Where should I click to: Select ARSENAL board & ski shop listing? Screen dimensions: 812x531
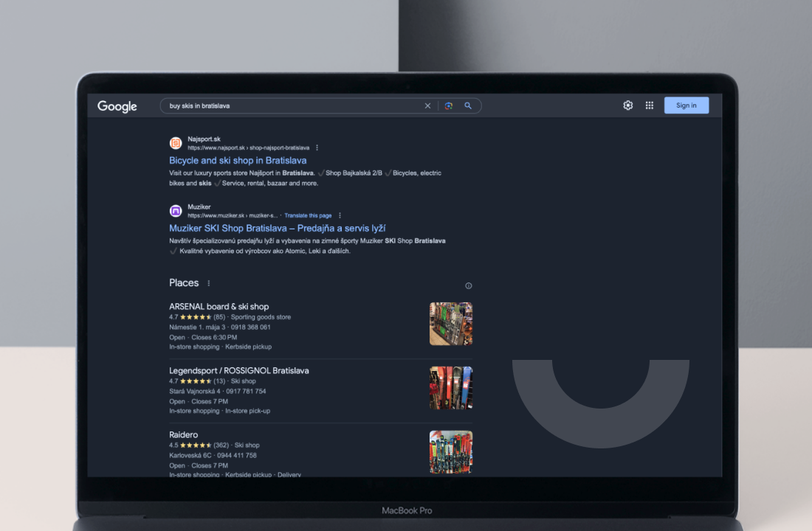(219, 306)
